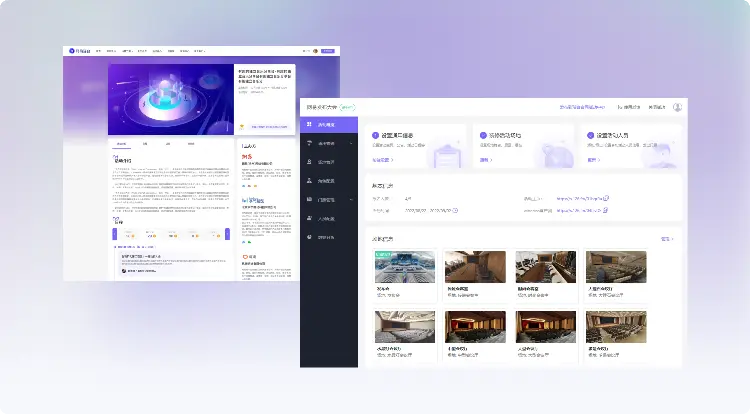Click the right arrow of the badge carousel
750x414 pixels.
(227, 233)
